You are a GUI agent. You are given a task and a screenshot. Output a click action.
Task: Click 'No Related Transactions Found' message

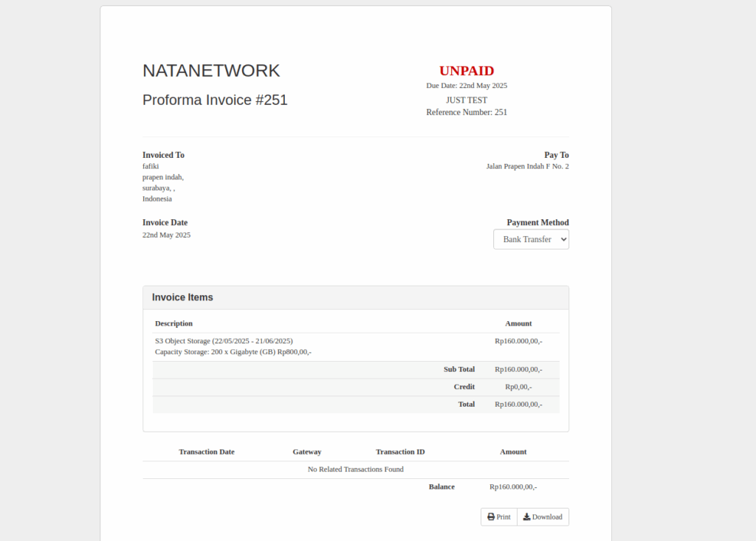356,469
